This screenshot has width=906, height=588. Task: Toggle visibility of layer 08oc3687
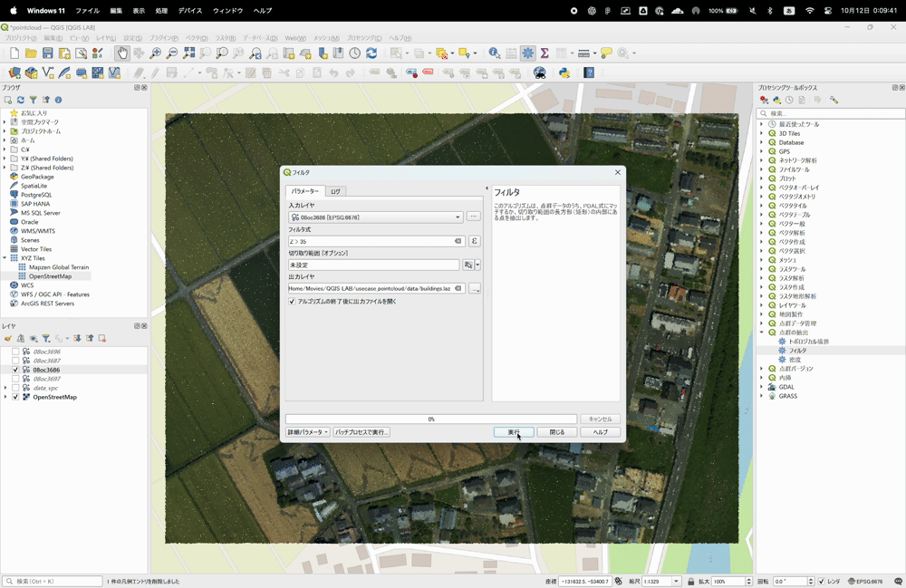tap(15, 361)
